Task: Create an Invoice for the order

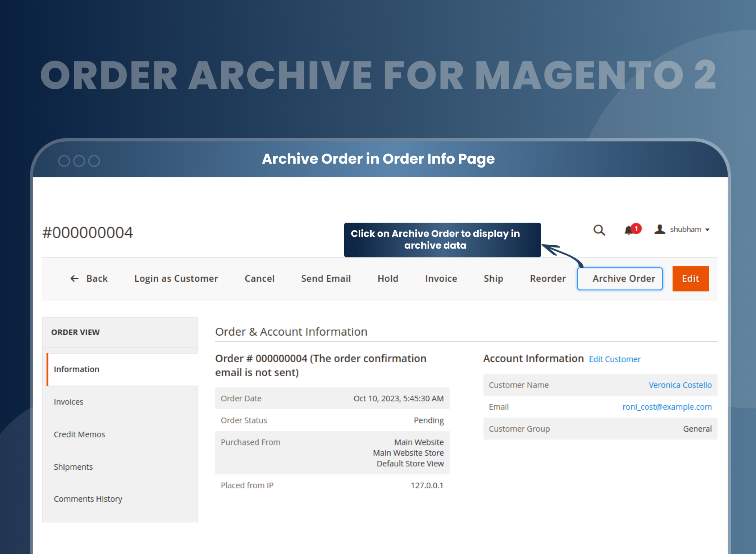Action: [441, 279]
